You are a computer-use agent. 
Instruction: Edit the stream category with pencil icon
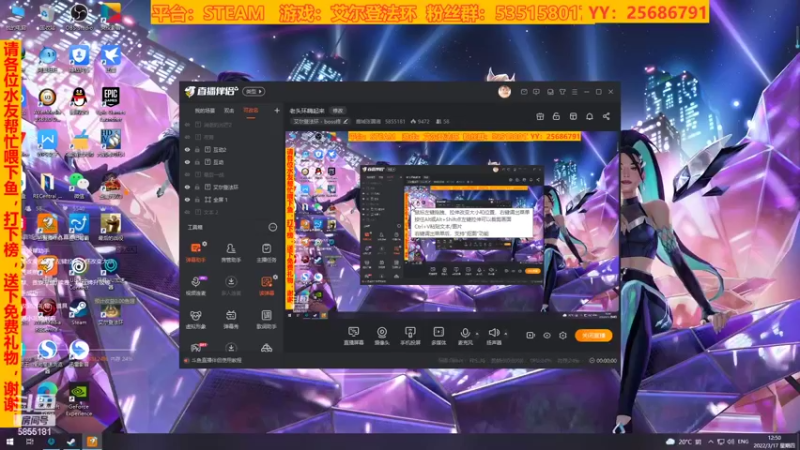coord(345,121)
